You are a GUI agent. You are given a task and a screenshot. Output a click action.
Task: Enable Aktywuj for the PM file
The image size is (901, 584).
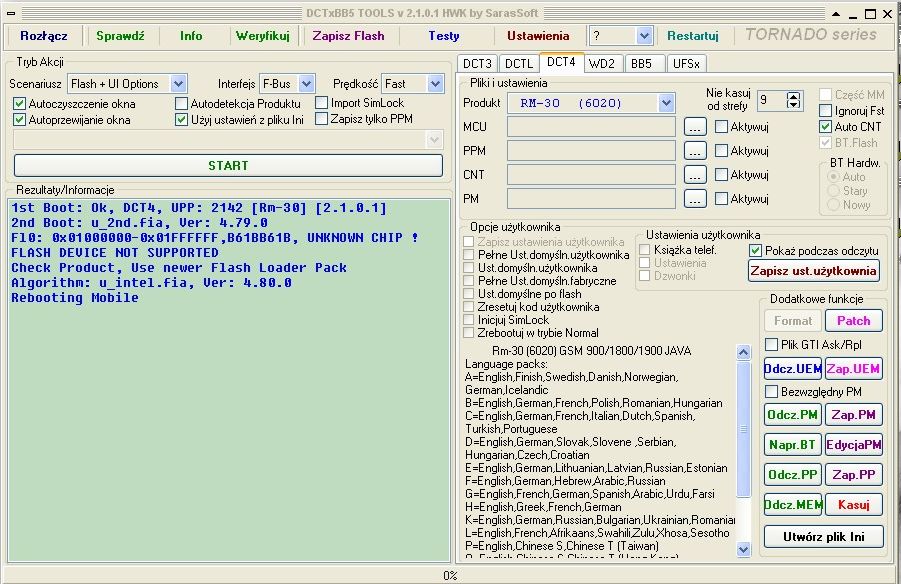pos(721,198)
